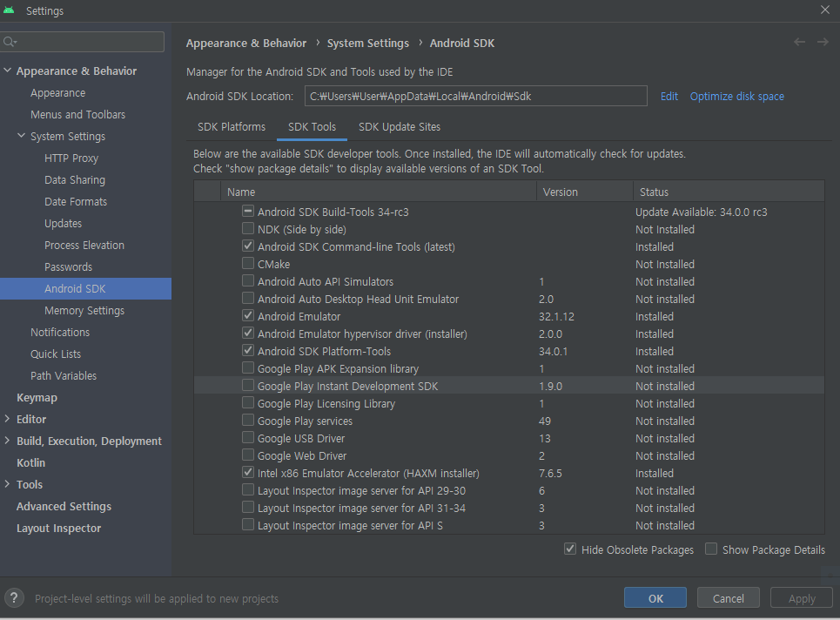Open Process Elevation settings
Image resolution: width=840 pixels, height=620 pixels.
pos(84,245)
